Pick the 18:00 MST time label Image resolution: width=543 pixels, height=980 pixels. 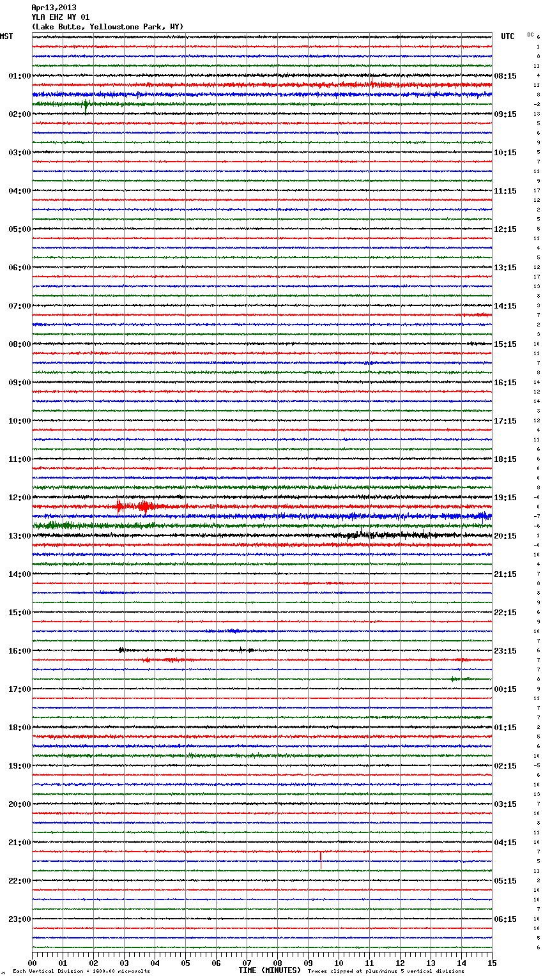pyautogui.click(x=19, y=728)
